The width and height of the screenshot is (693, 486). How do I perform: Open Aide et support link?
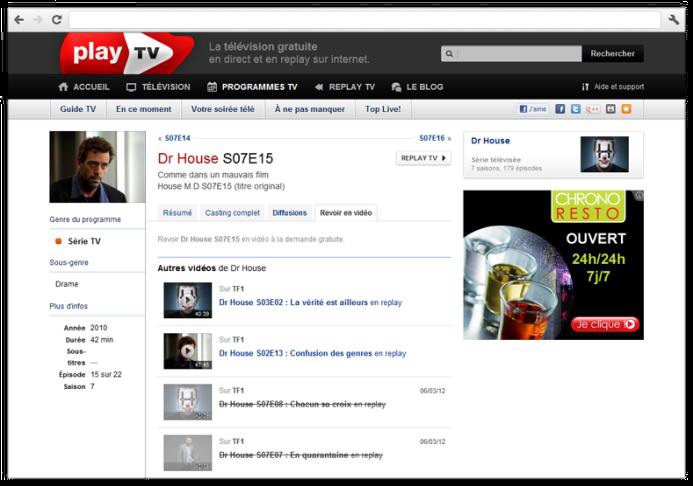(613, 87)
